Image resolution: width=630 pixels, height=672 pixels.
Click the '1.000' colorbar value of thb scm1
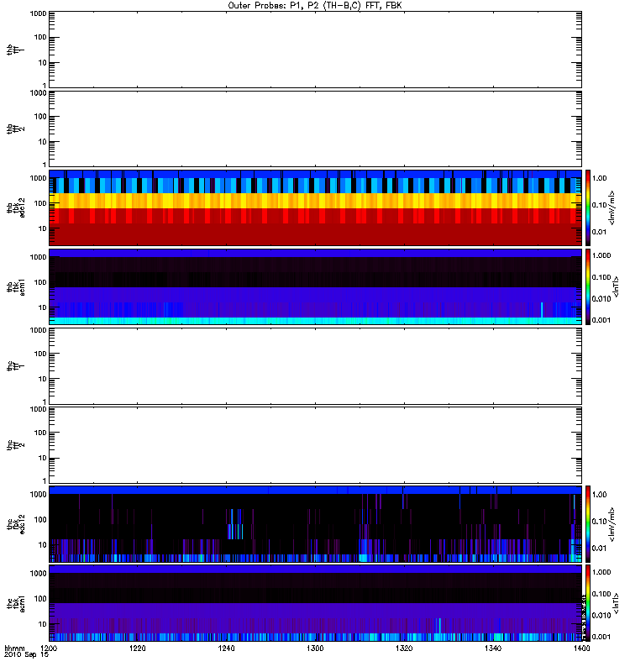click(x=601, y=255)
